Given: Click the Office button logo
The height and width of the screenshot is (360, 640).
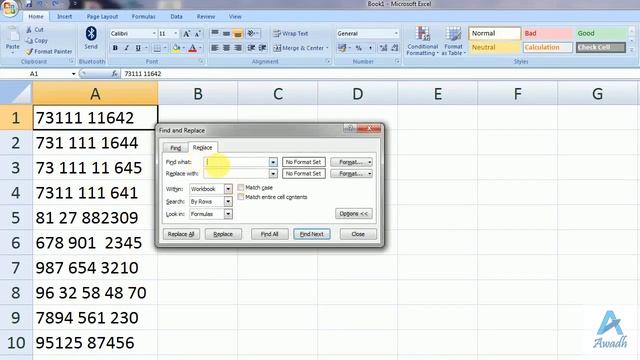Looking at the screenshot, I should 9,7.
